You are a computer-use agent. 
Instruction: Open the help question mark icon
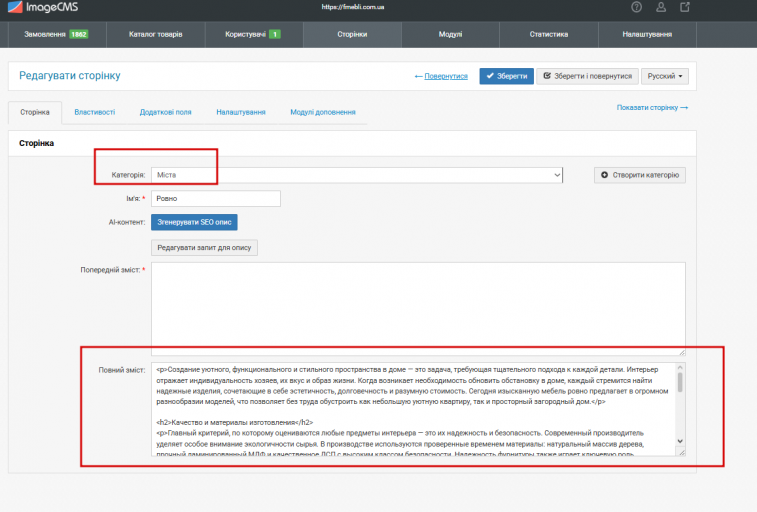636,7
